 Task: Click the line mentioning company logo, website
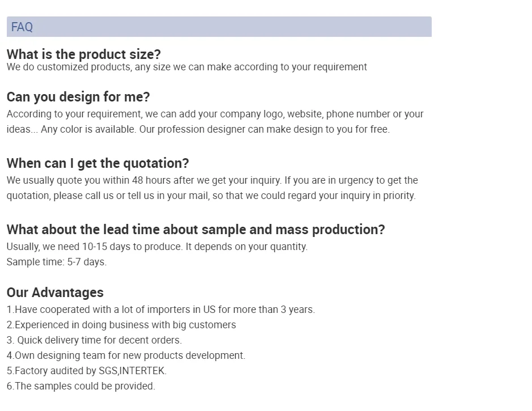pos(215,114)
